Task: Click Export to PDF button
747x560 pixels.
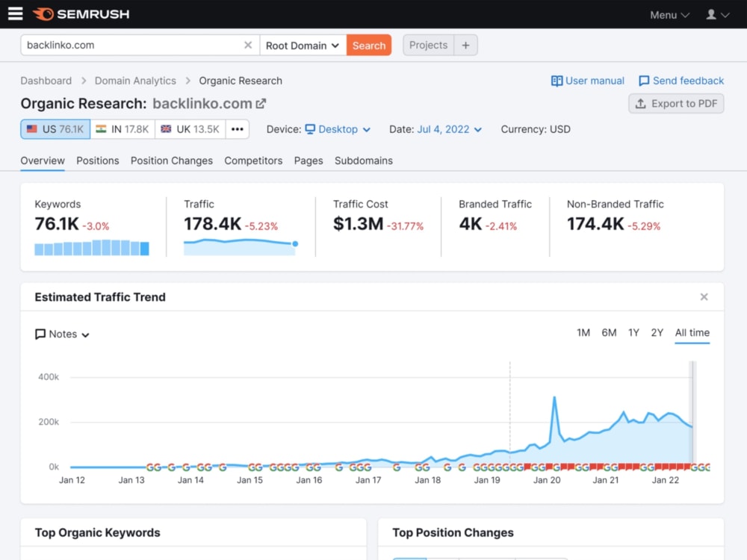Action: [x=676, y=103]
